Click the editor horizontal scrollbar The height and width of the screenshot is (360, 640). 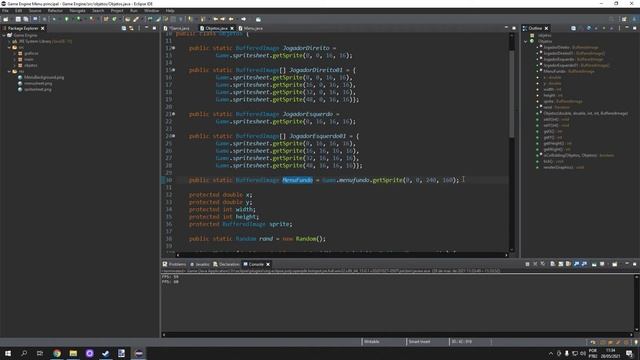(x=342, y=255)
